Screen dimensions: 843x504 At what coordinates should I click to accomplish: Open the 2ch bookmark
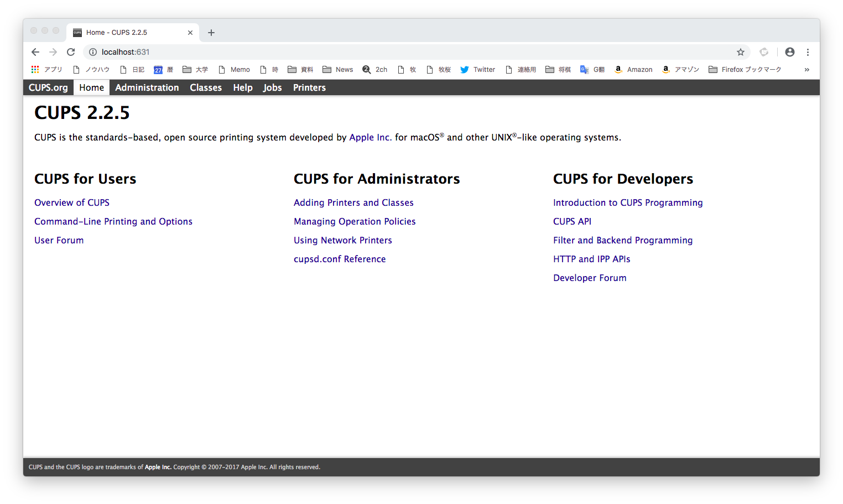[374, 70]
